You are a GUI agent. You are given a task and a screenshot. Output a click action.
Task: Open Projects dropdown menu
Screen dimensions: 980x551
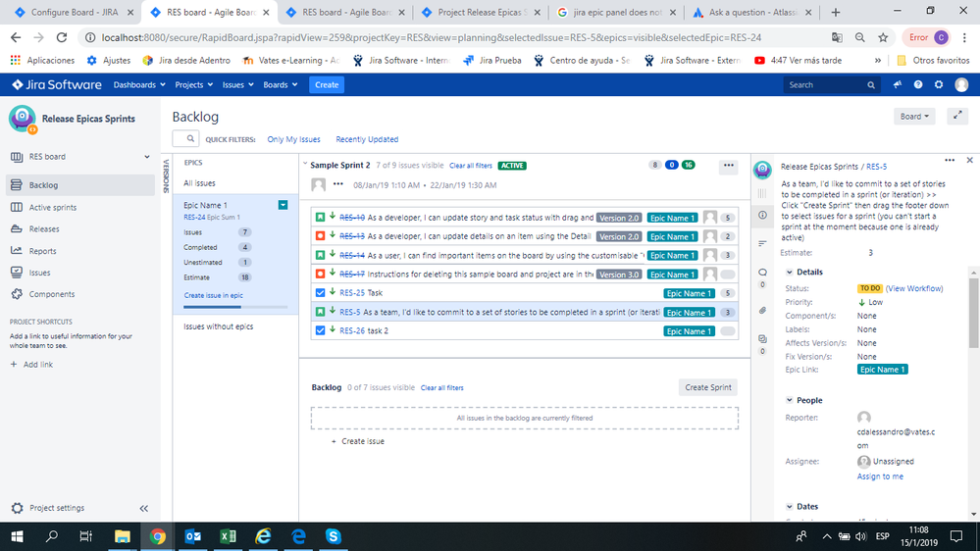pos(194,85)
